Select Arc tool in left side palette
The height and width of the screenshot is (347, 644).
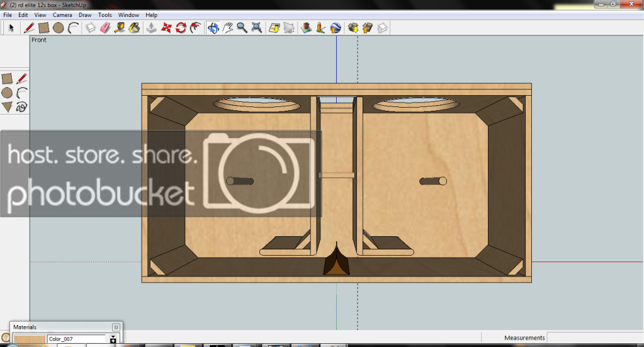pyautogui.click(x=21, y=93)
